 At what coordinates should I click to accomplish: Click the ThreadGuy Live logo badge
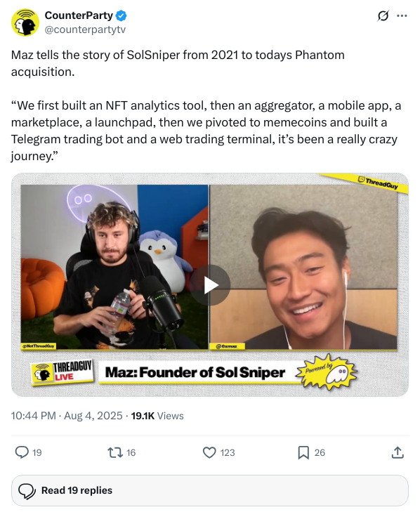tap(63, 372)
